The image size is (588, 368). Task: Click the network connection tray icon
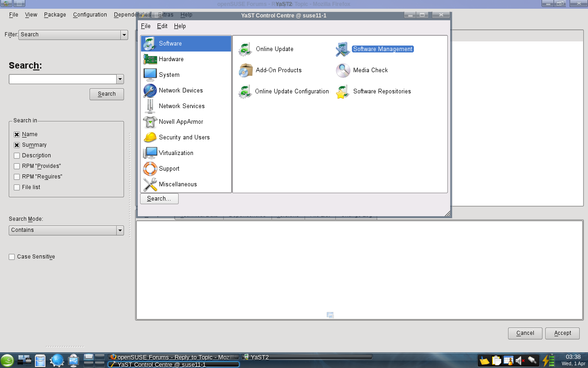pos(532,361)
